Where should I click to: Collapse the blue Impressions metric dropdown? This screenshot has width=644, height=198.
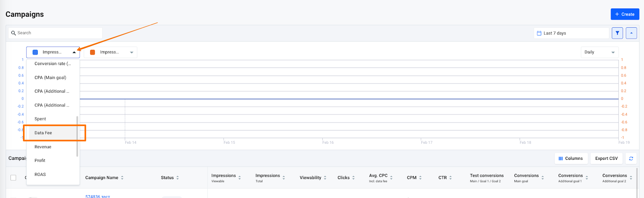(x=74, y=52)
